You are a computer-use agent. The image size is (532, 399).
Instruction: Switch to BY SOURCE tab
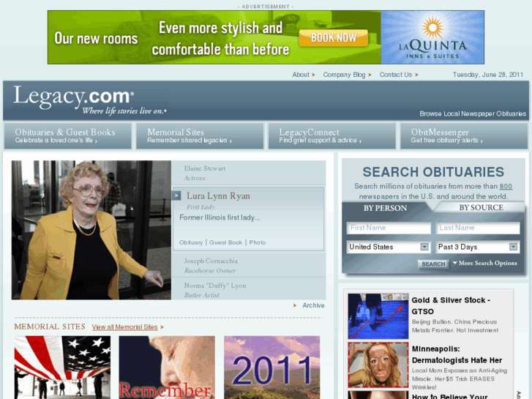(481, 207)
